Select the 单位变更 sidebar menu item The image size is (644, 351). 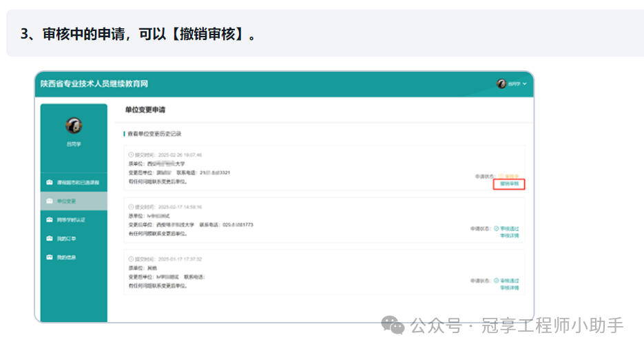coord(74,201)
